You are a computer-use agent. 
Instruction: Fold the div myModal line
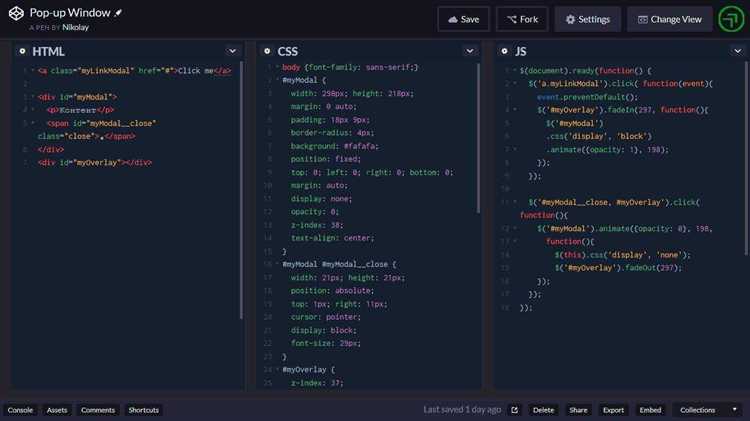33,97
